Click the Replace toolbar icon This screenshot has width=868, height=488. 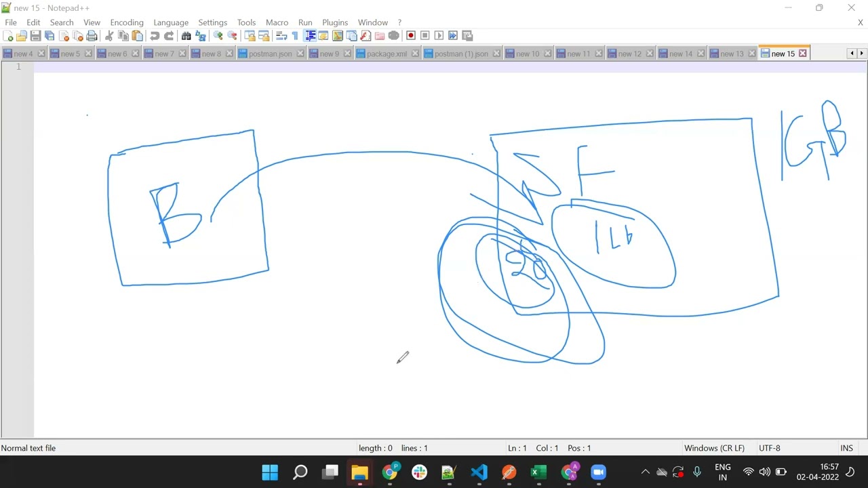(200, 36)
